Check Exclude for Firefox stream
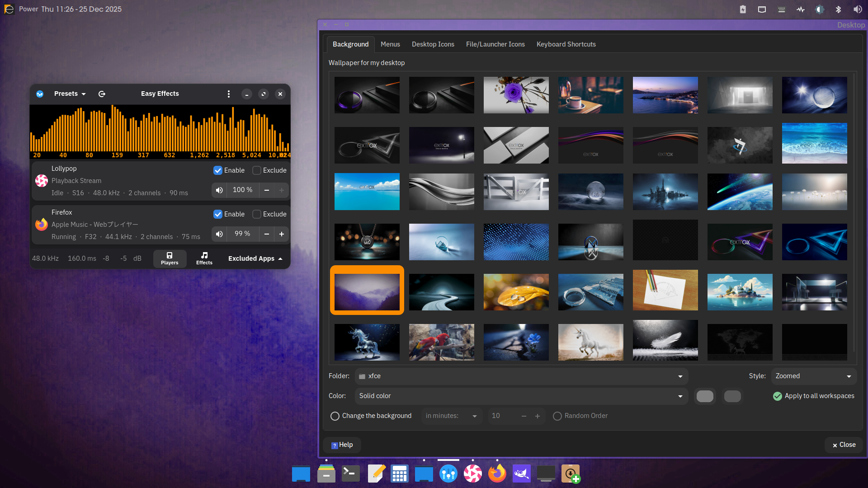 tap(257, 214)
